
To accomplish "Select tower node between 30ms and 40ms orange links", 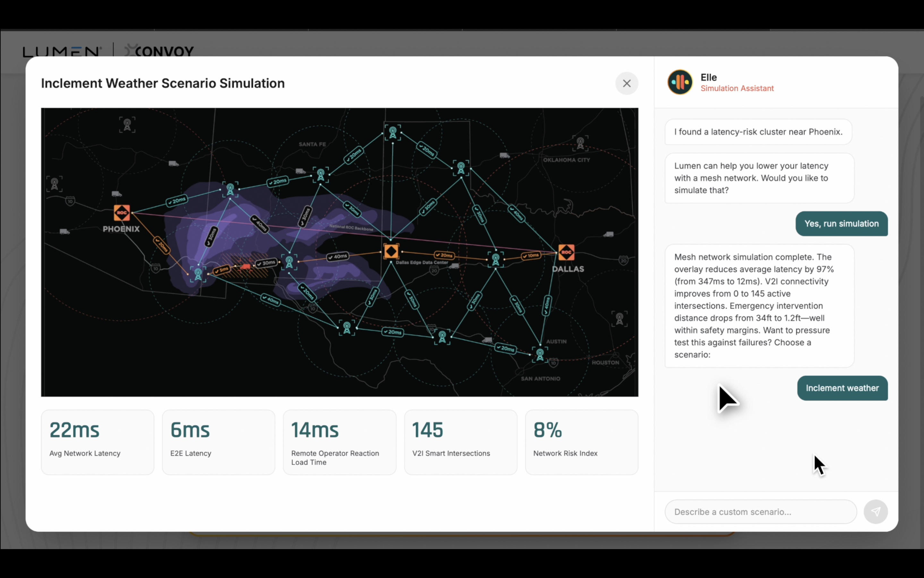I will [289, 262].
